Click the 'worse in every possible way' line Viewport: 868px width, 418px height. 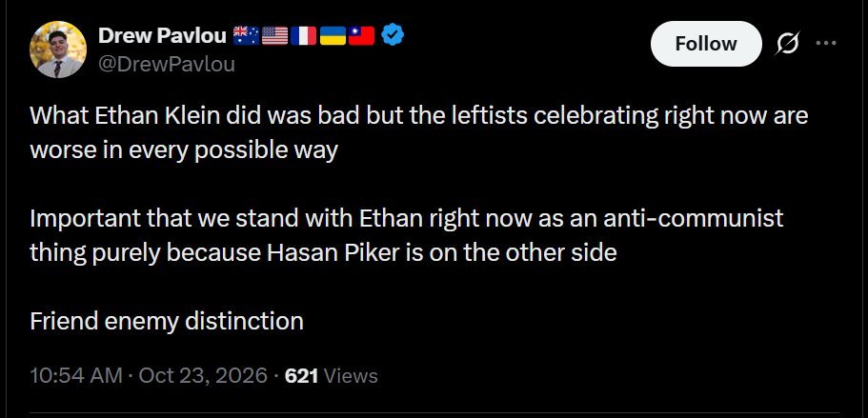point(184,150)
